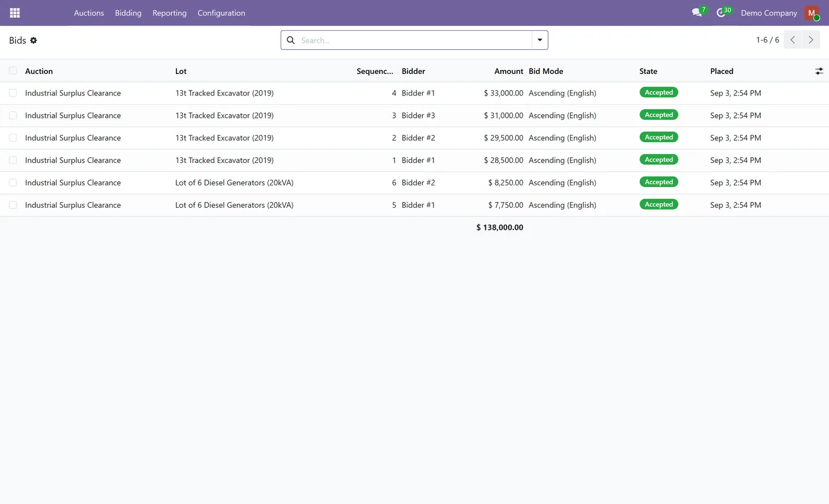
Task: Focus the Search input field
Action: point(415,40)
